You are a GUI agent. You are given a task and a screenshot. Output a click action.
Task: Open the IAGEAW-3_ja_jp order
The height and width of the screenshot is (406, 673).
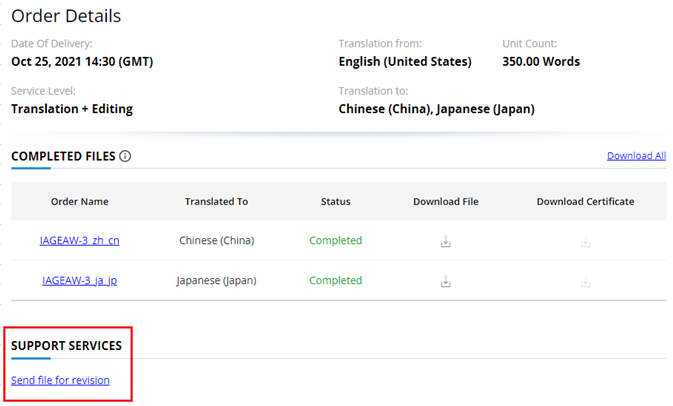(80, 281)
